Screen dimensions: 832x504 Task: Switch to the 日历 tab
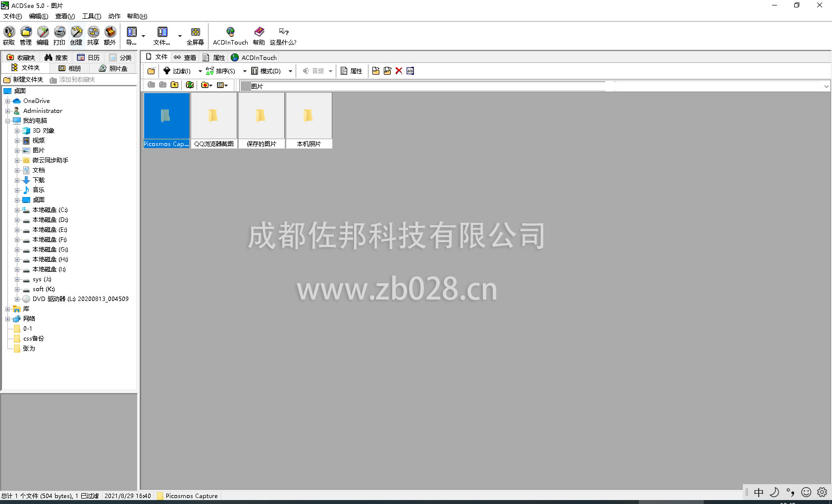pyautogui.click(x=89, y=57)
